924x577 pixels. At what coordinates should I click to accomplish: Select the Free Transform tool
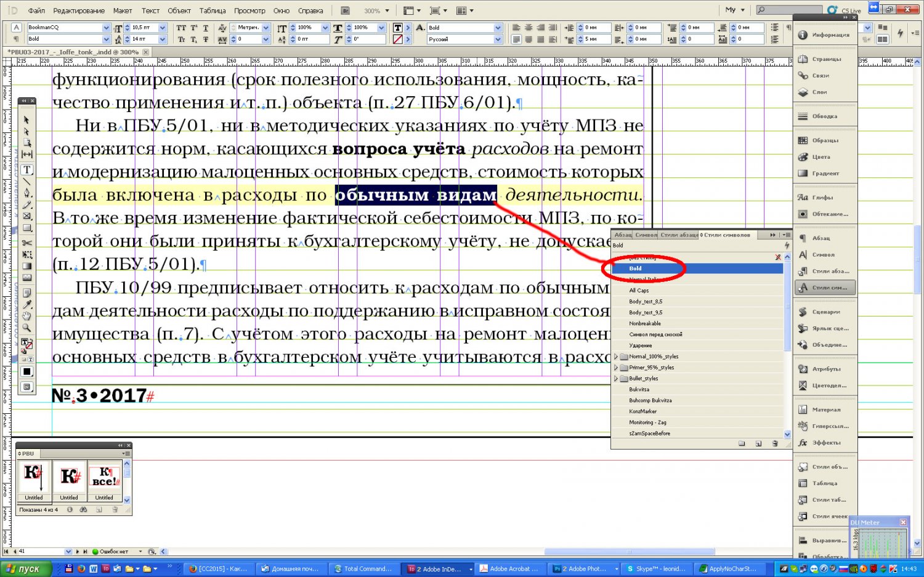click(26, 255)
